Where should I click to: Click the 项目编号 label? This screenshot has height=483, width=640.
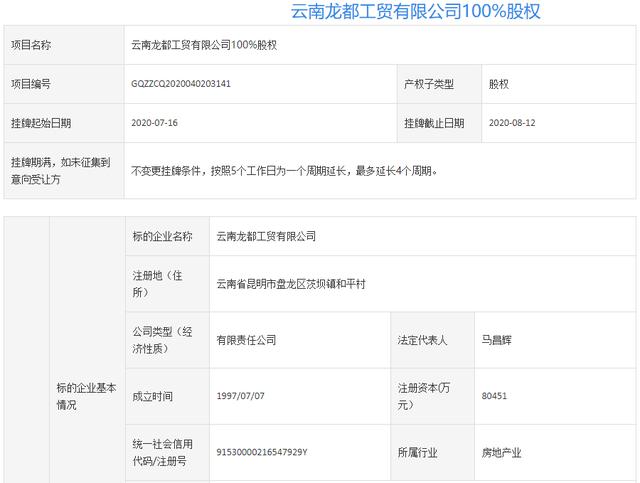point(31,84)
